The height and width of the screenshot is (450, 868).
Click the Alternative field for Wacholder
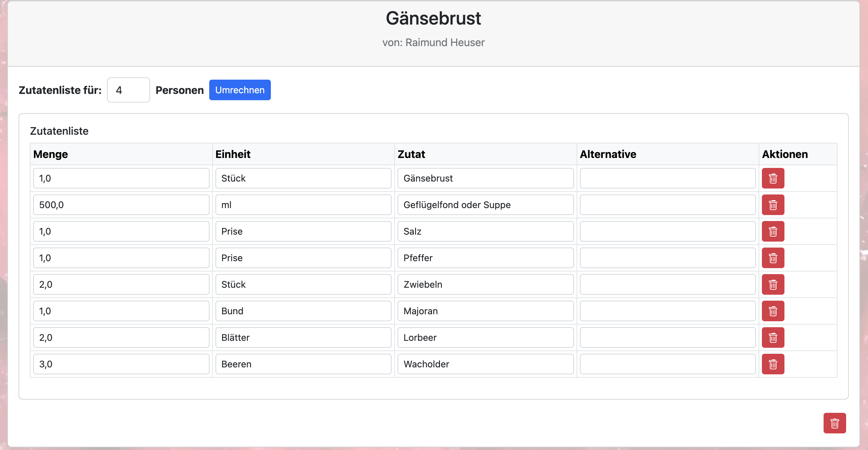pyautogui.click(x=667, y=364)
